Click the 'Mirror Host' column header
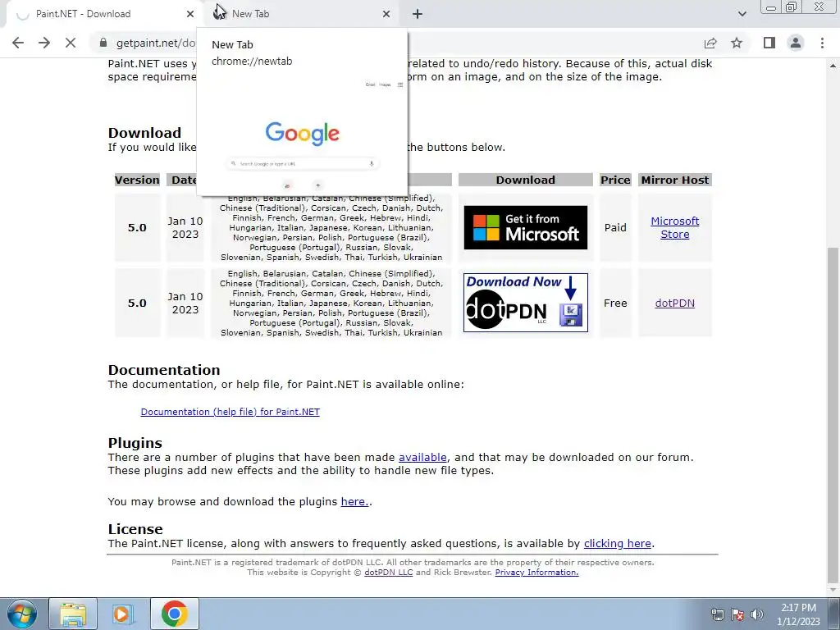The image size is (840, 630). pyautogui.click(x=674, y=180)
